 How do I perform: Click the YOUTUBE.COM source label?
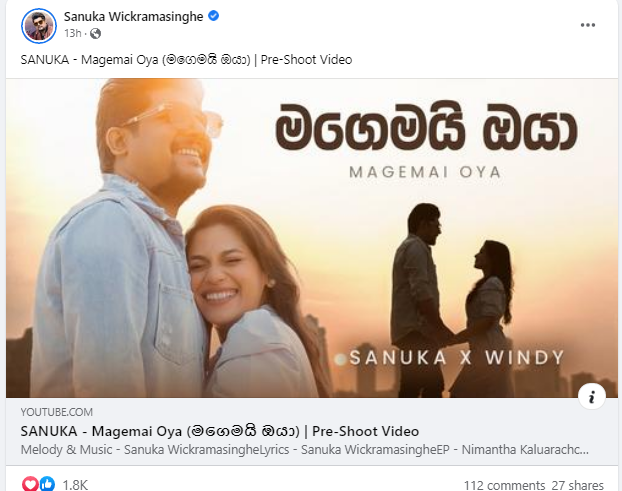57,412
